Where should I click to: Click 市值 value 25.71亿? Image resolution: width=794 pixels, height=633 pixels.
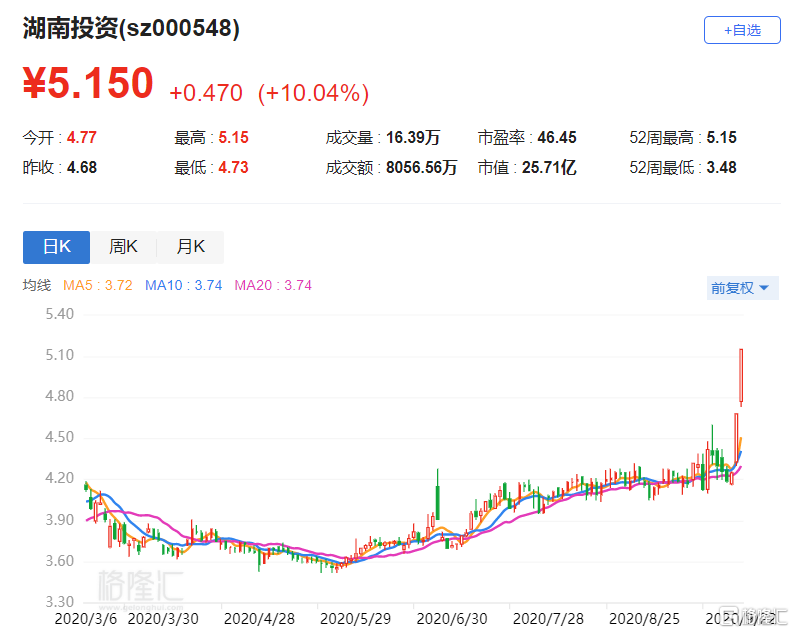(549, 167)
